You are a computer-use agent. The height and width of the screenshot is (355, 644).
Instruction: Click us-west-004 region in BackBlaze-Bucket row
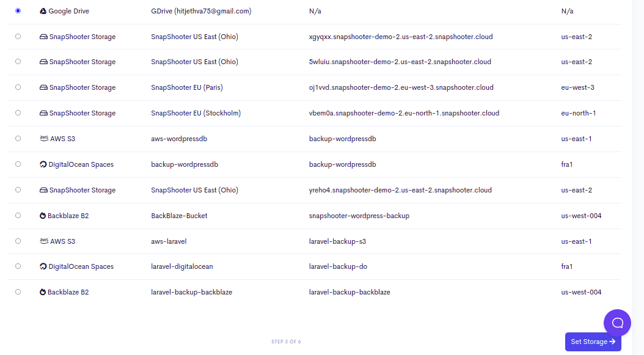[x=581, y=216]
